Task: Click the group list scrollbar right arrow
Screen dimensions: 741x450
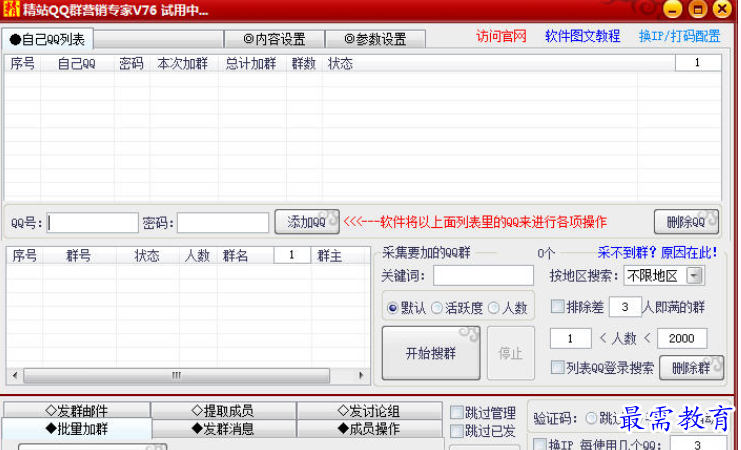Action: pos(362,375)
